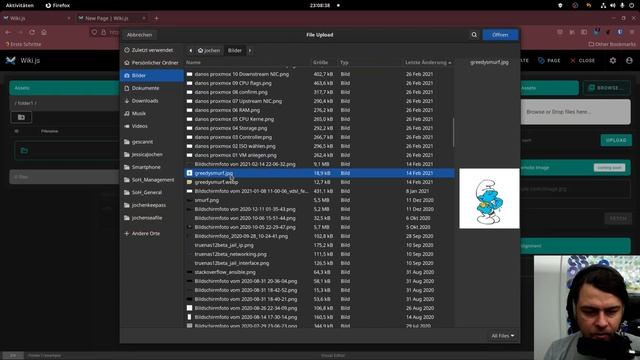Click the clock in the top bar

click(x=320, y=5)
